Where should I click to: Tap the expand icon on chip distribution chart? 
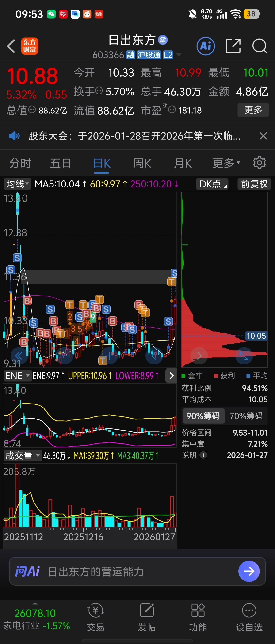click(244, 356)
